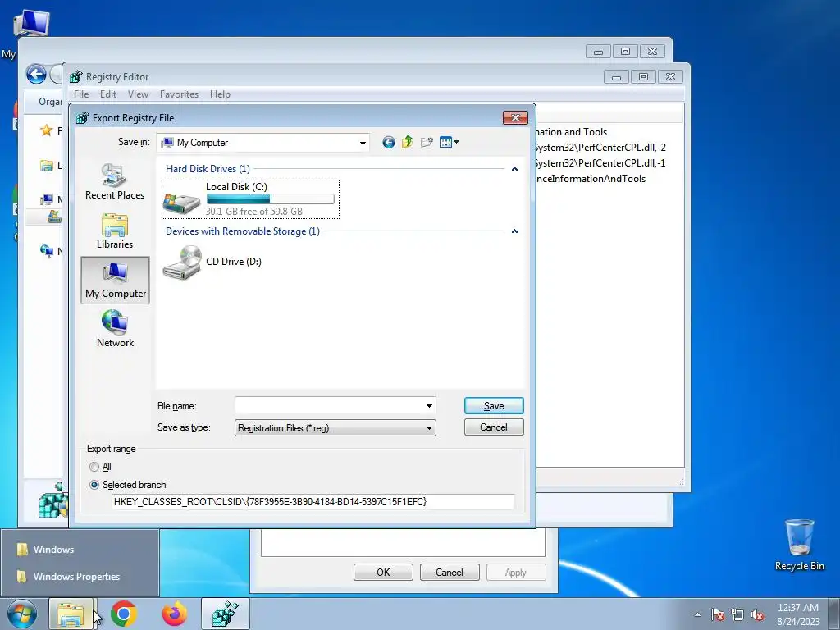Open the Registry Editor Edit menu
The width and height of the screenshot is (840, 630).
[108, 94]
